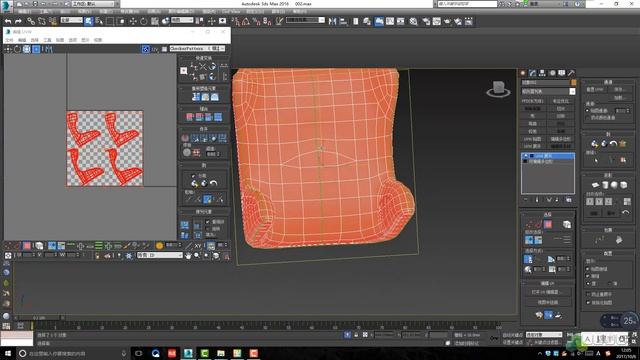Click the Redo arrow in main toolbar
640x360 pixels.
coord(18,21)
